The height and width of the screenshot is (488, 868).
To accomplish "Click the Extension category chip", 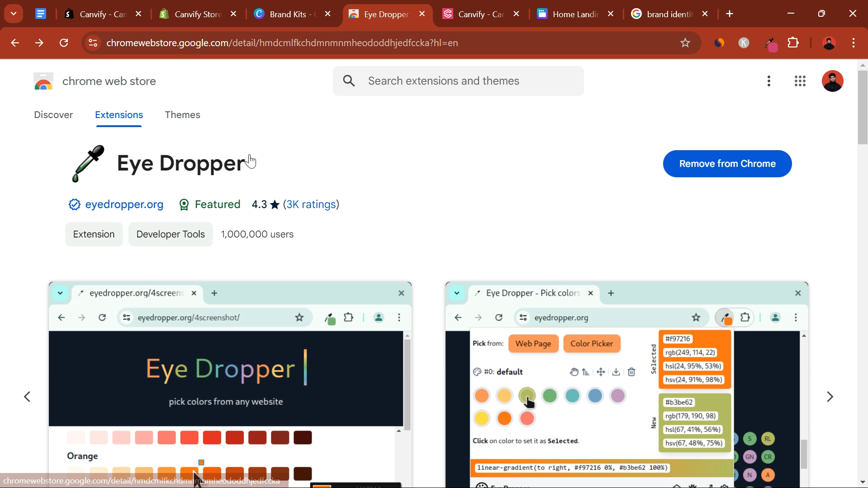I will click(x=94, y=234).
